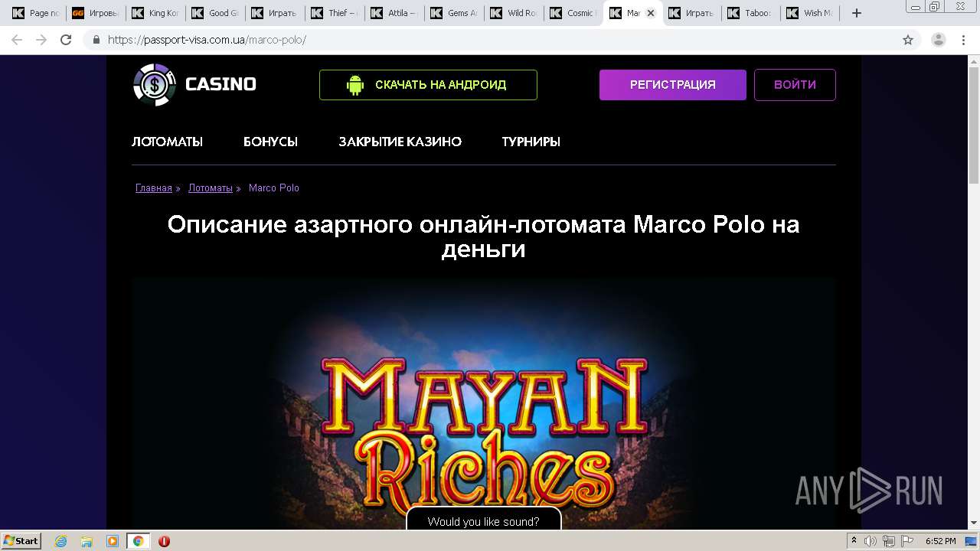
Task: Click red Opera icon in taskbar
Action: [164, 541]
